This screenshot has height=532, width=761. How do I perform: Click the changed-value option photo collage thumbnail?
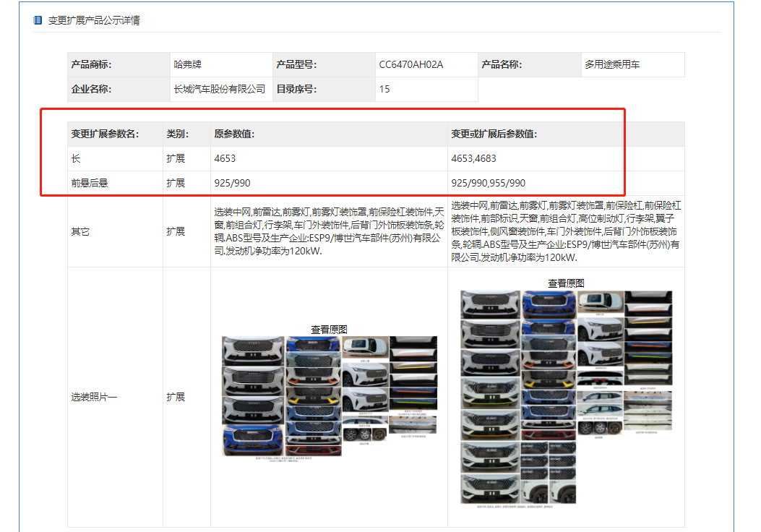point(567,400)
